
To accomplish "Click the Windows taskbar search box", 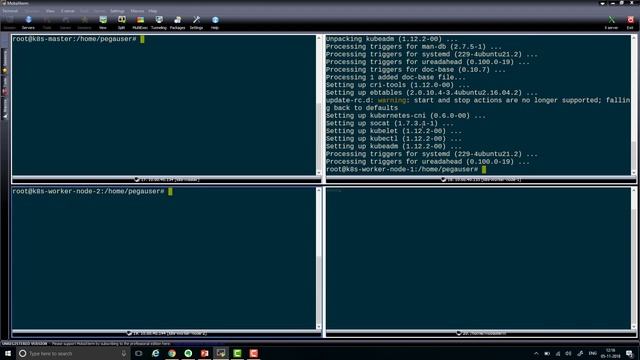I will click(x=73, y=353).
